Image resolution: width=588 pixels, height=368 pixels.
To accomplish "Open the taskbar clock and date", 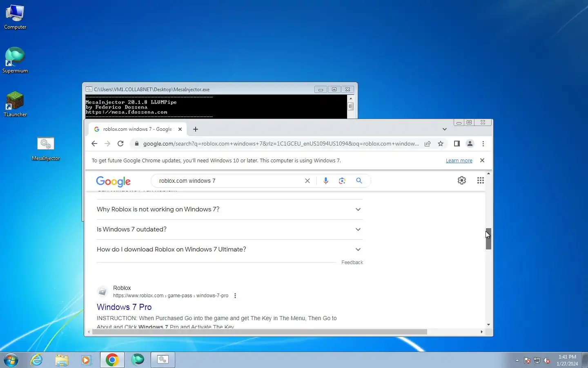I will pos(567,360).
